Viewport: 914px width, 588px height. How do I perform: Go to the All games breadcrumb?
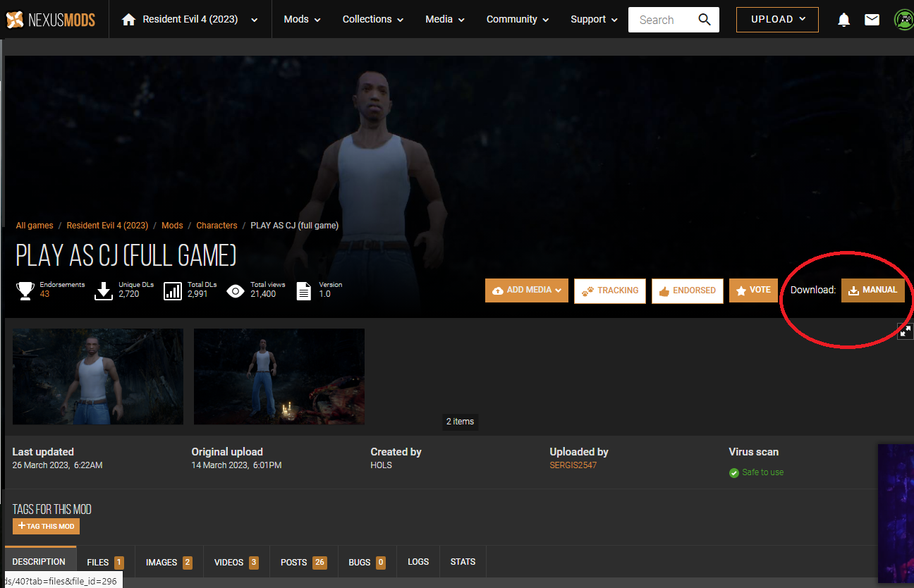(x=35, y=226)
